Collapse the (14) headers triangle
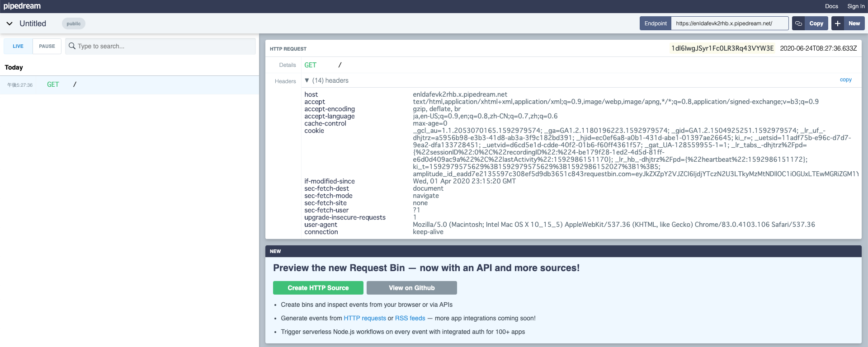Viewport: 868px width, 347px height. pyautogui.click(x=307, y=80)
